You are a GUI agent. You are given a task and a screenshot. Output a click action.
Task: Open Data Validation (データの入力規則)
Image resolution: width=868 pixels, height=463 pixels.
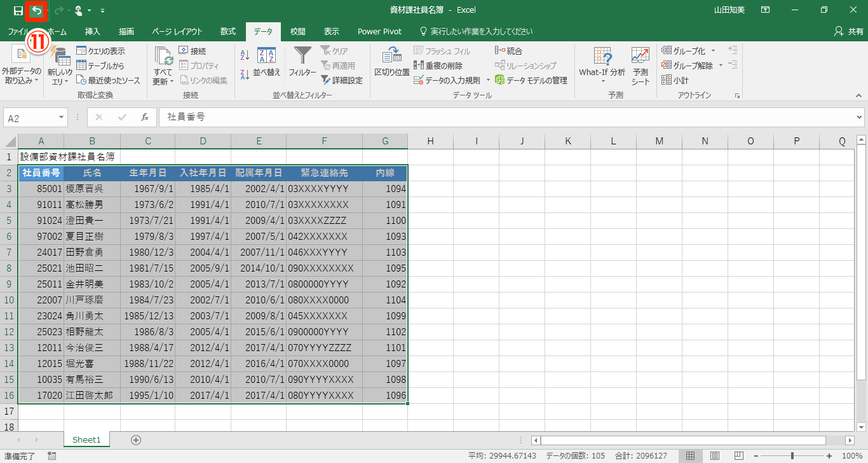(x=447, y=80)
